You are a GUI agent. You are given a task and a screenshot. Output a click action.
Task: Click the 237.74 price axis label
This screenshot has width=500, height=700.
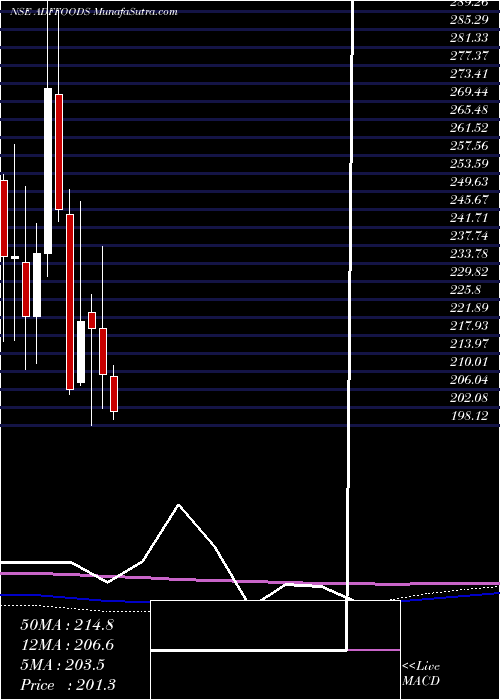(x=469, y=236)
